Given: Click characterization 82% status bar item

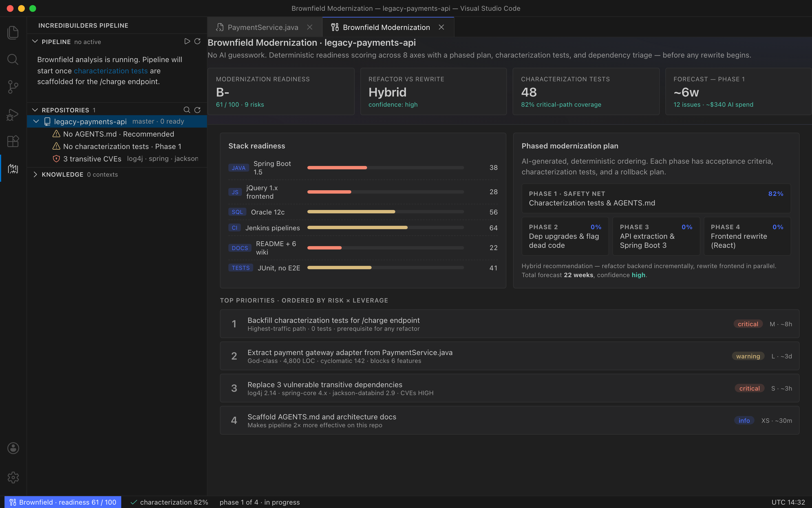Looking at the screenshot, I should 169,502.
